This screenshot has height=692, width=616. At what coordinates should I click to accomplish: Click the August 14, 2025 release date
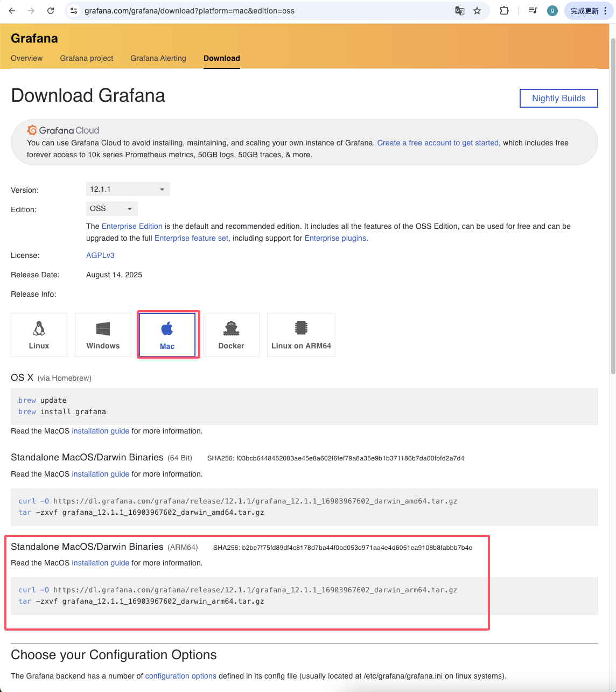click(114, 275)
